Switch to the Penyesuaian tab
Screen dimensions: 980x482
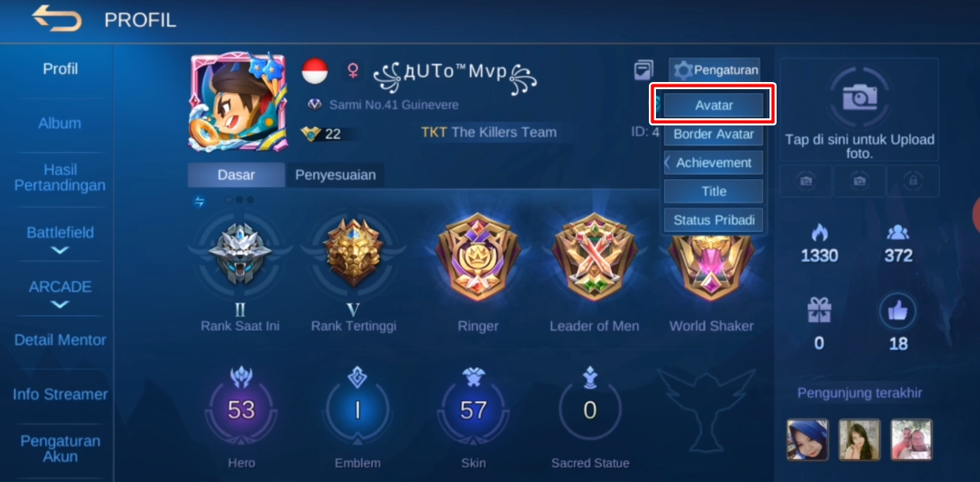click(335, 175)
